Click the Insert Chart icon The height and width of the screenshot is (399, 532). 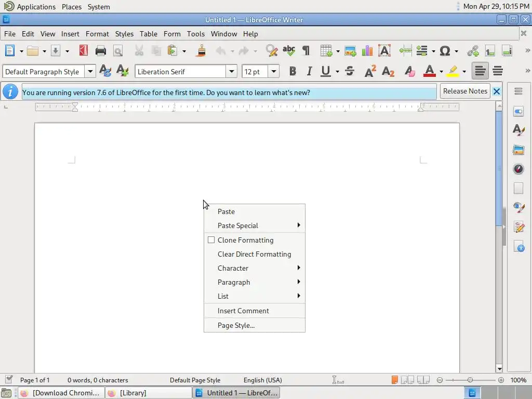coord(367,51)
